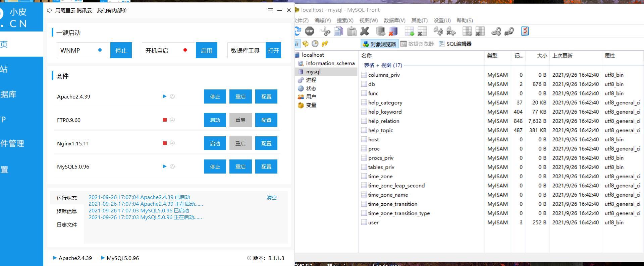Screen dimensions: 644x266
Task: Start Nginx1.15.11 with its 启动 button
Action: point(215,143)
